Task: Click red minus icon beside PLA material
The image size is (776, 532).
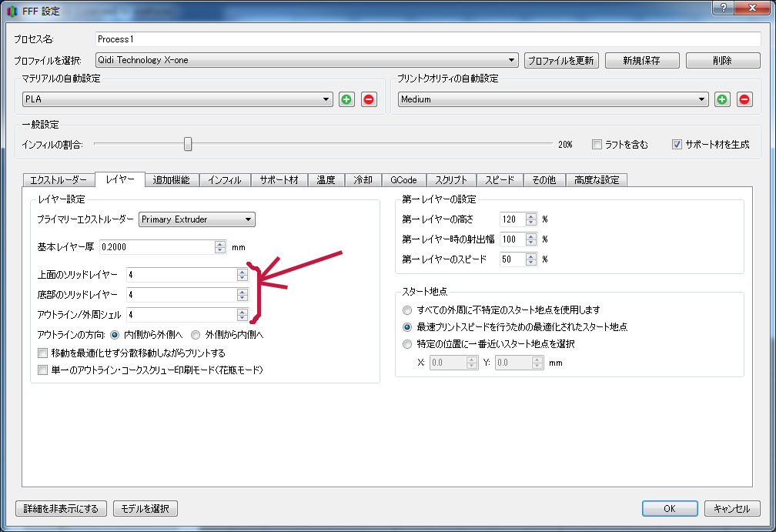Action: point(370,99)
